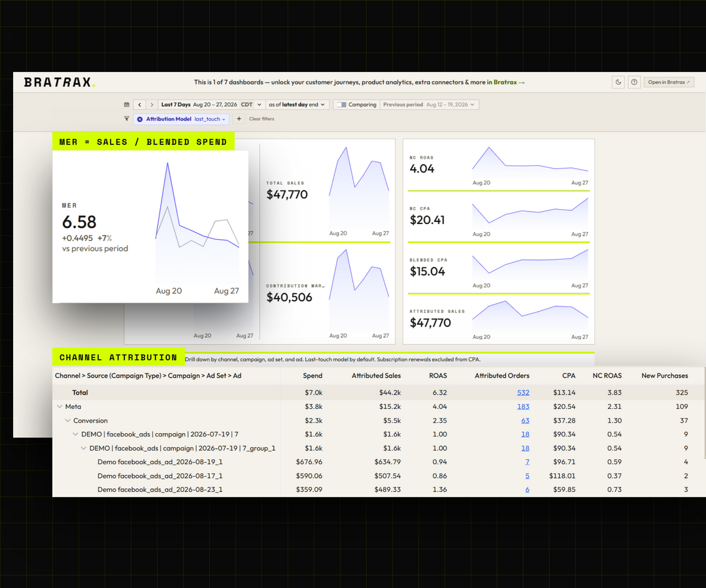The height and width of the screenshot is (588, 706).
Task: Sort by the Spend column header
Action: pyautogui.click(x=312, y=376)
